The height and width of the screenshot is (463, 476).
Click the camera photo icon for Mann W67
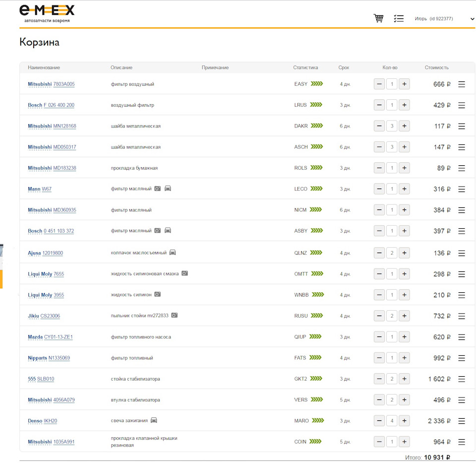(x=157, y=189)
